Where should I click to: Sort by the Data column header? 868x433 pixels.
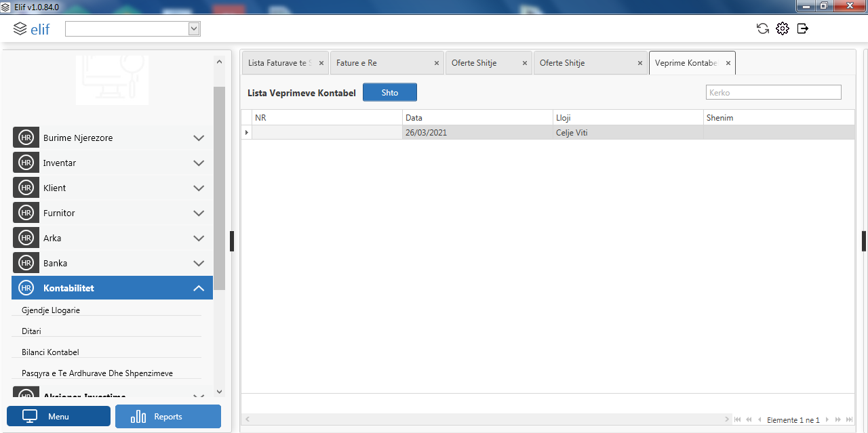pos(478,118)
